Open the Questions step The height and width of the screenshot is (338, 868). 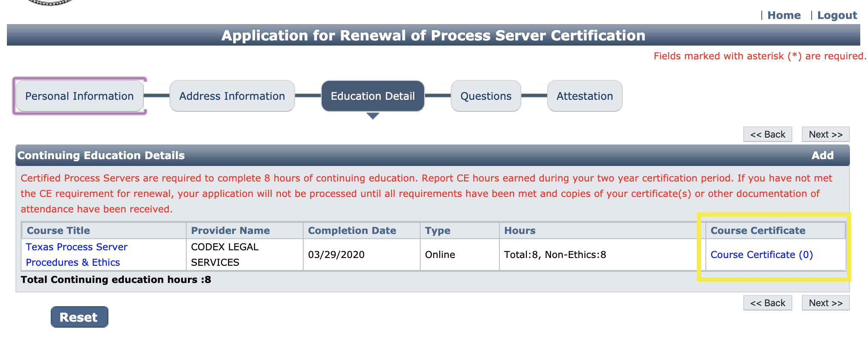click(x=486, y=96)
